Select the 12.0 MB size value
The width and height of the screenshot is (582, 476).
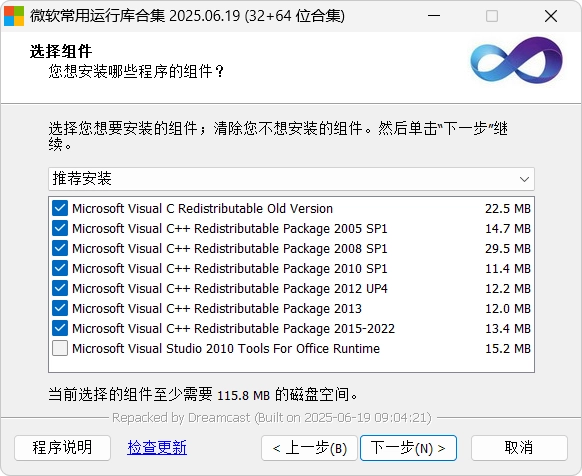click(508, 309)
